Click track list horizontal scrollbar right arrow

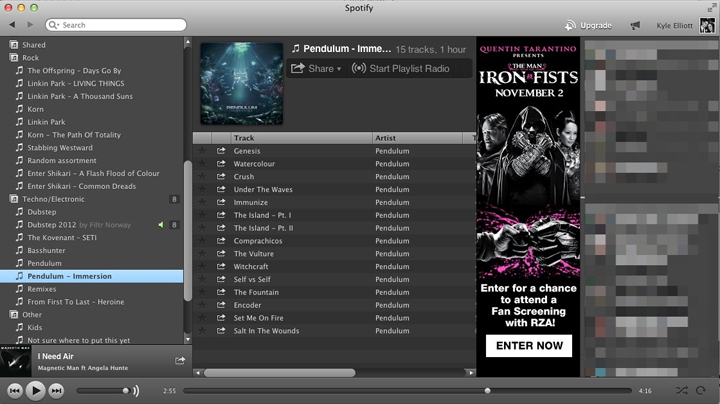[471, 373]
